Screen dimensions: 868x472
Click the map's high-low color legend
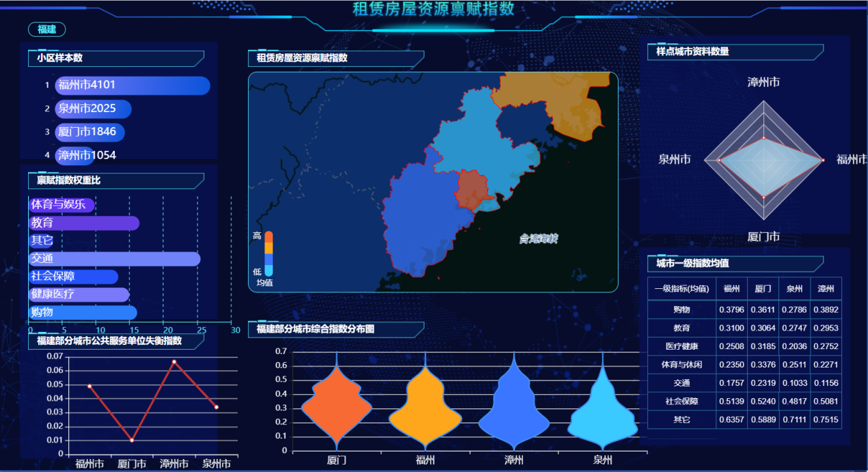click(268, 253)
